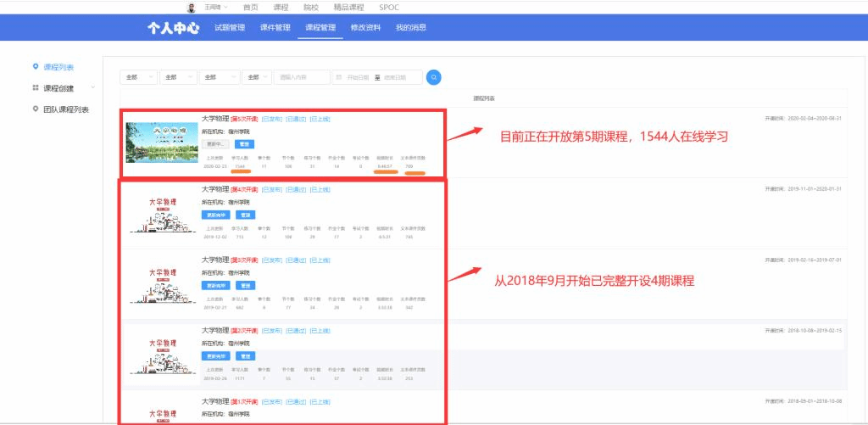Screen dimensions: 868x425
Task: Open the first 全部 filter dropdown
Action: (x=140, y=77)
